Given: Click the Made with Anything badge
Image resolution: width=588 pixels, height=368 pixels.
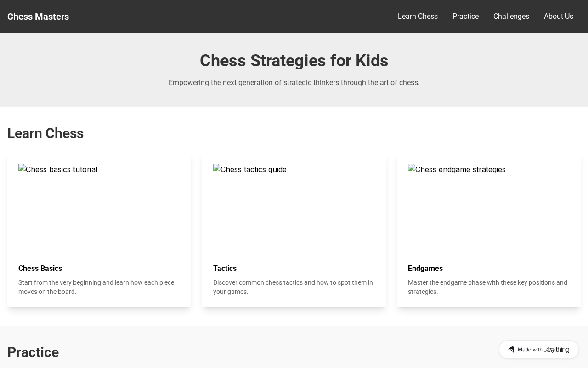Looking at the screenshot, I should (538, 350).
